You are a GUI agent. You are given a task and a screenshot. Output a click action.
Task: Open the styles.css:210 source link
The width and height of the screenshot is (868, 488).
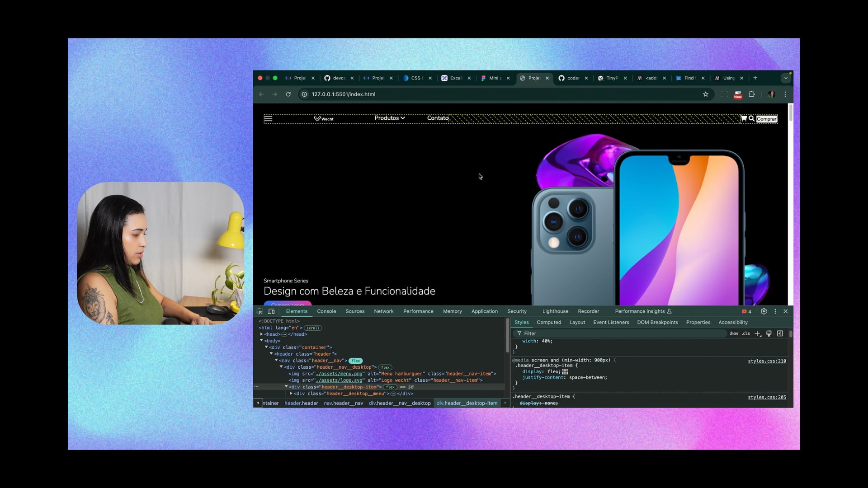pos(767,361)
